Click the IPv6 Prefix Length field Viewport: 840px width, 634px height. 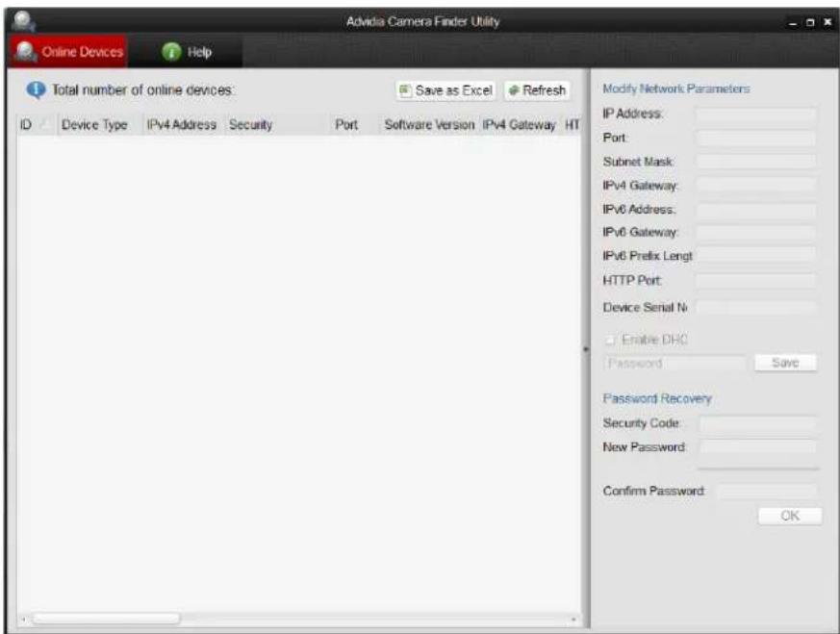point(755,256)
